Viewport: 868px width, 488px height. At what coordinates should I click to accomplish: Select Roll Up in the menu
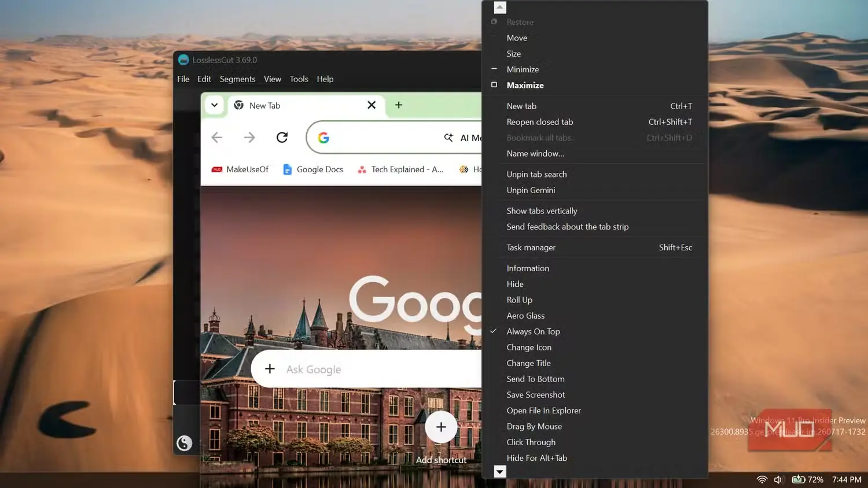(x=595, y=300)
